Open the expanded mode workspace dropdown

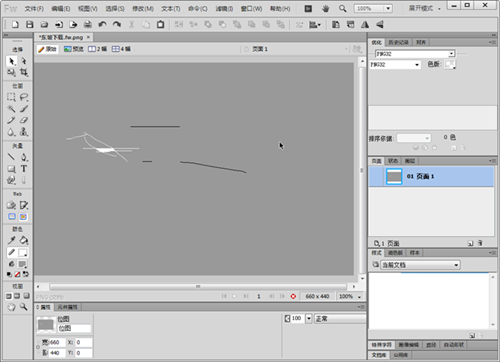click(x=425, y=9)
